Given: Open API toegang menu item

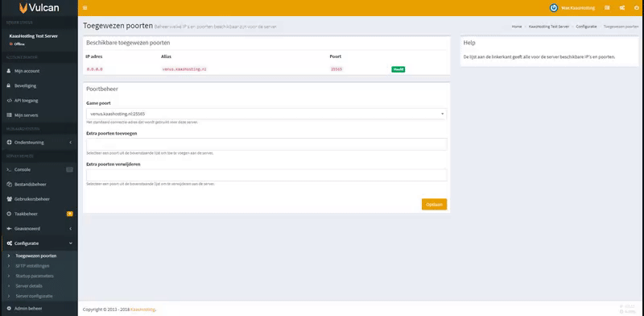Looking at the screenshot, I should 39,101.
